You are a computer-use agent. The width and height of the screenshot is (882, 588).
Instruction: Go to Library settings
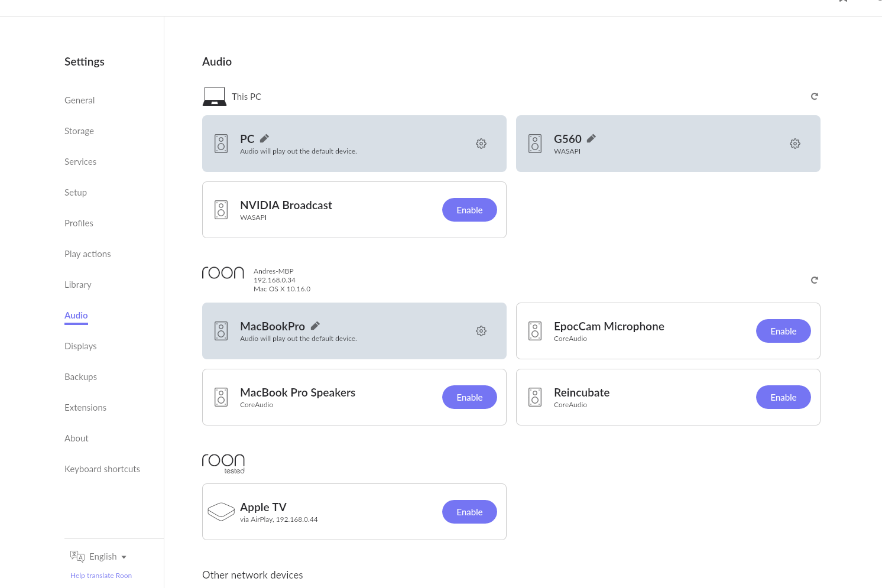click(x=78, y=285)
